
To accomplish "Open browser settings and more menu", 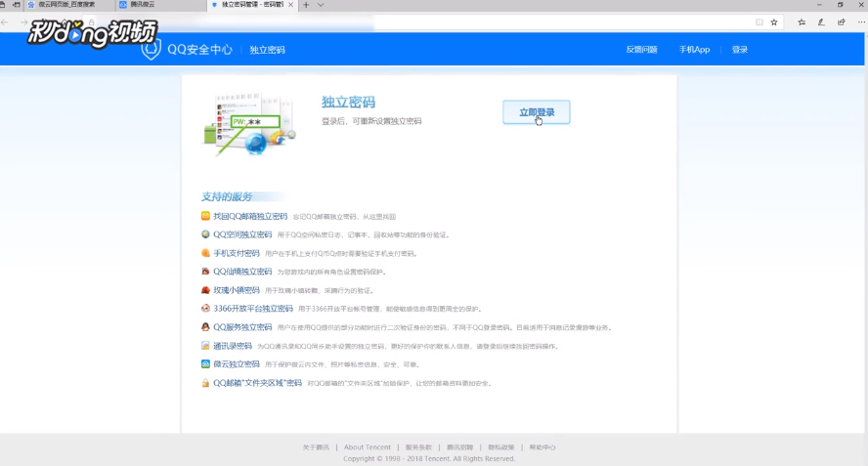I will point(861,22).
